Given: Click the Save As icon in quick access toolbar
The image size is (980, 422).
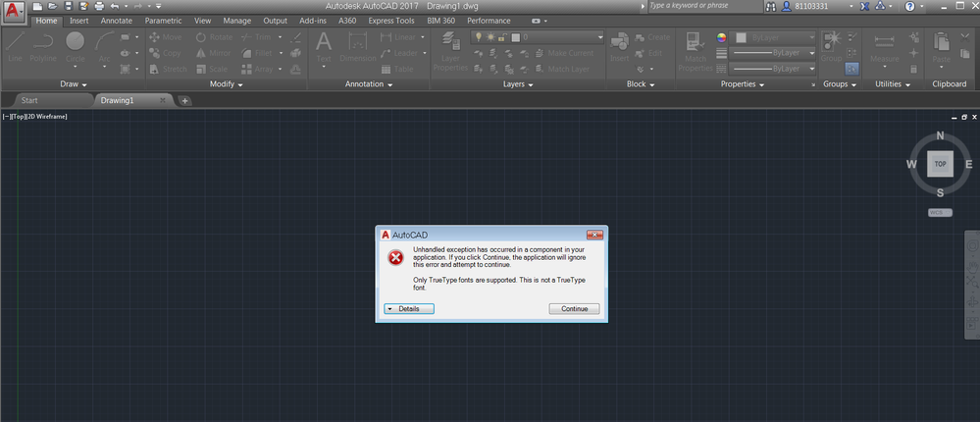Looking at the screenshot, I should [83, 6].
